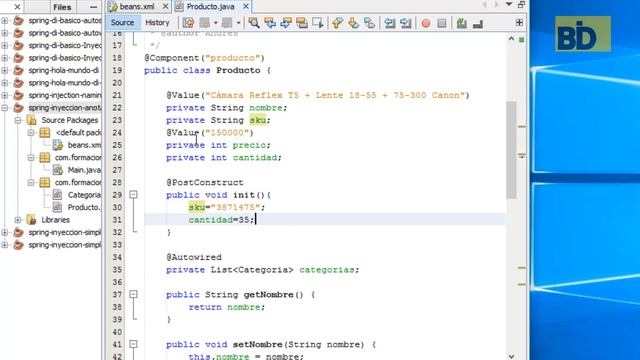This screenshot has height=360, width=640.
Task: Collapse the Source Packages node
Action: pyautogui.click(x=18, y=120)
